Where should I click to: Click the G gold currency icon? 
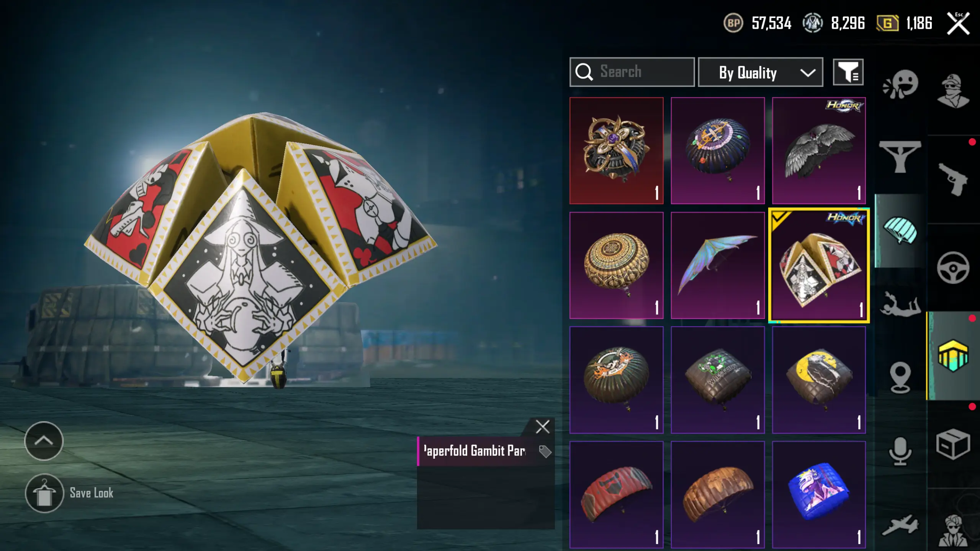click(887, 23)
